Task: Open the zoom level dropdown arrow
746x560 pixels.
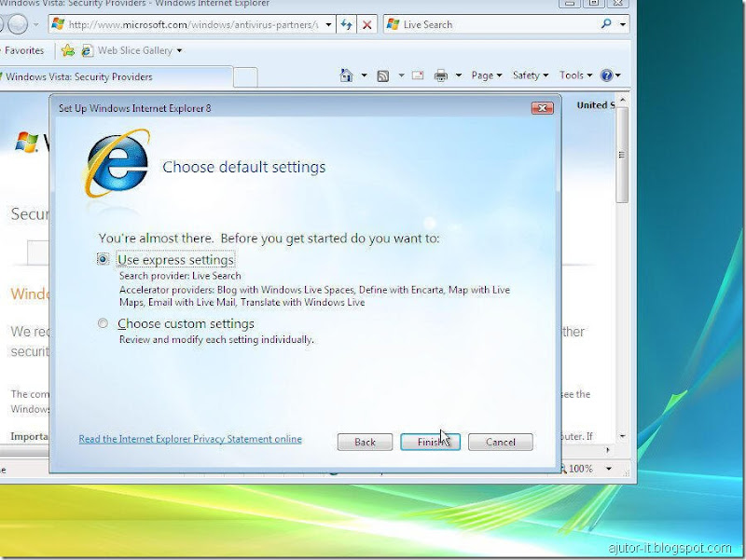Action: coord(609,469)
